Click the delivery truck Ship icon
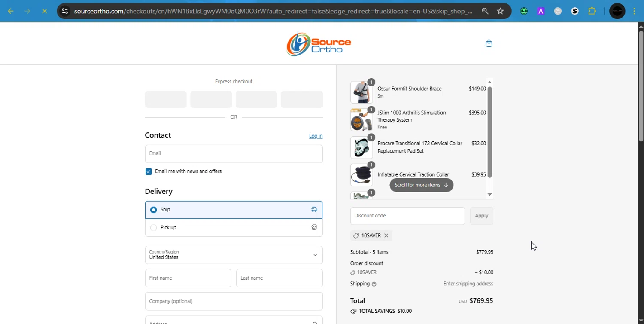This screenshot has width=644, height=324. pos(314,210)
